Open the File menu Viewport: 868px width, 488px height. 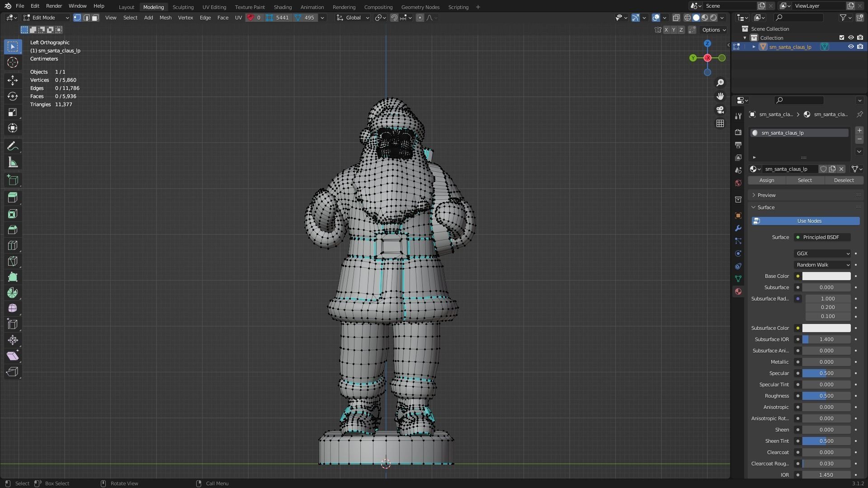coord(20,6)
